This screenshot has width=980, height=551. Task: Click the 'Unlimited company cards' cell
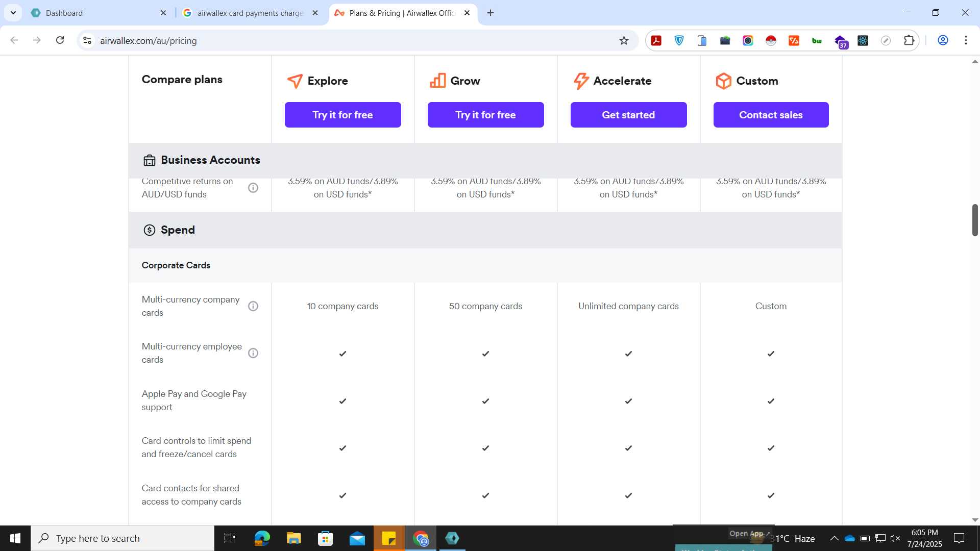click(629, 306)
